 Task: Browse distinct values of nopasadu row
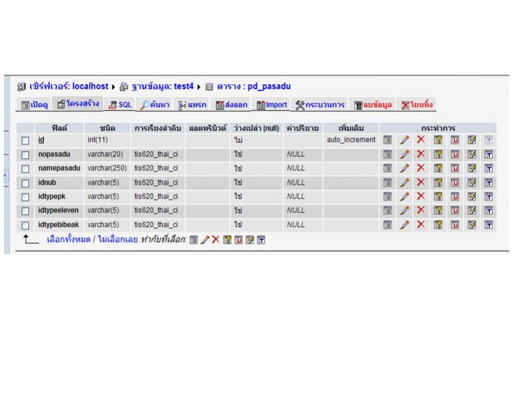(x=387, y=155)
